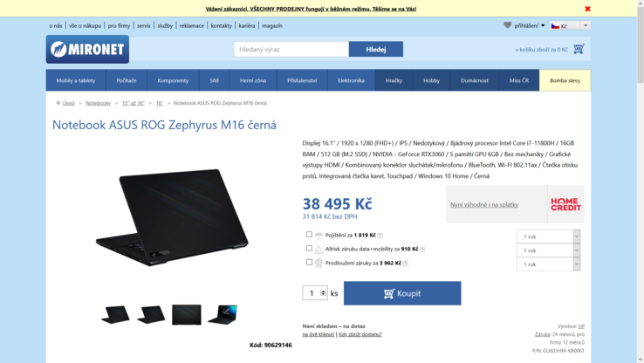Select third thumbnail showing closed lid
The width and height of the screenshot is (644, 363).
click(187, 314)
